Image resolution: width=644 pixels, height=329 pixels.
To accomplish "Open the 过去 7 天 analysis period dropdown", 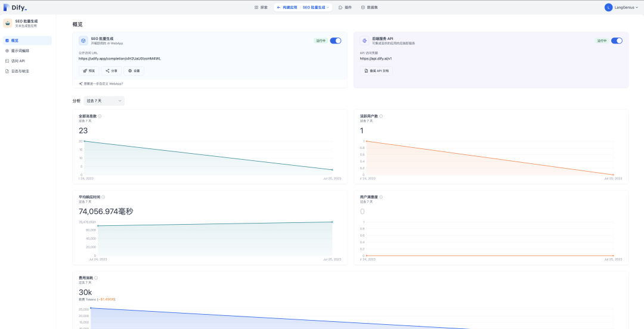I will (104, 101).
